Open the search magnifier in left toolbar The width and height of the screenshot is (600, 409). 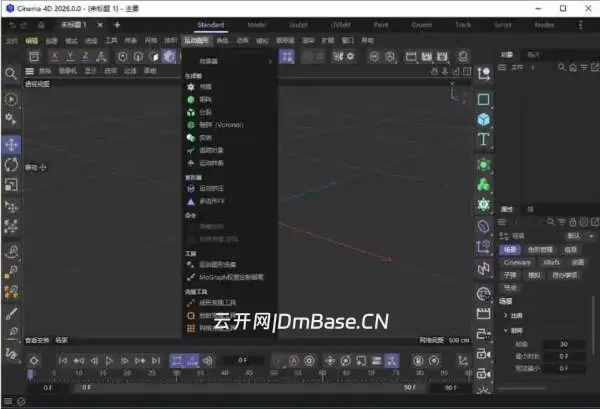pos(11,73)
